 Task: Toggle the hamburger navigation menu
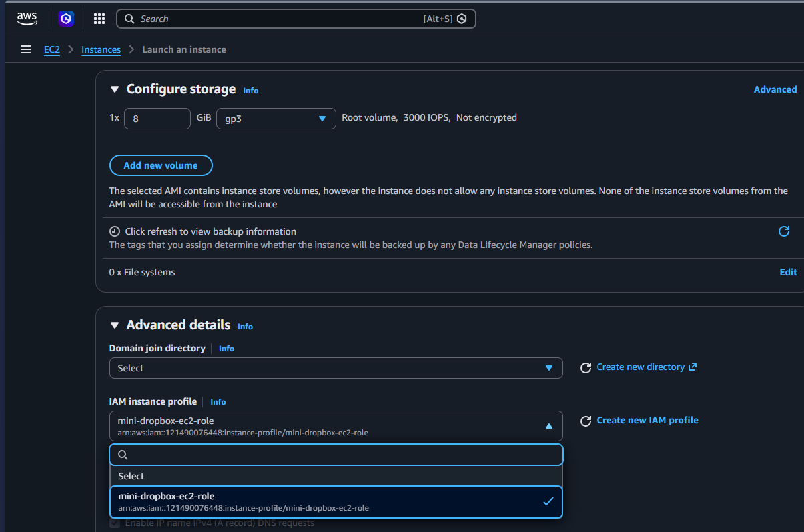coord(26,49)
